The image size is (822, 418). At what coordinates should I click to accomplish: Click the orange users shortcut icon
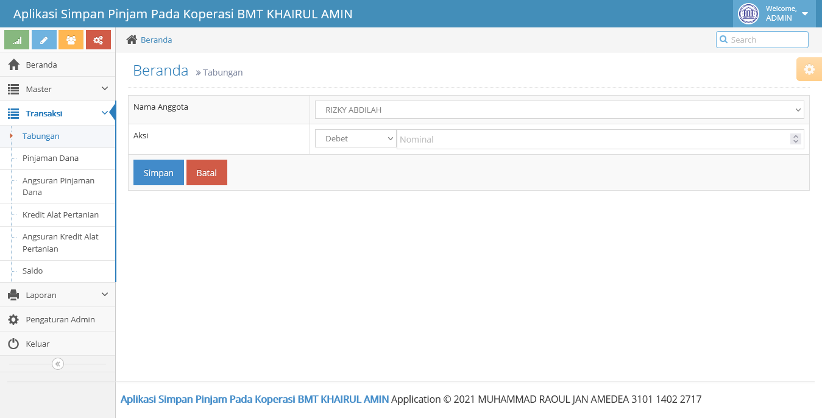(x=71, y=40)
